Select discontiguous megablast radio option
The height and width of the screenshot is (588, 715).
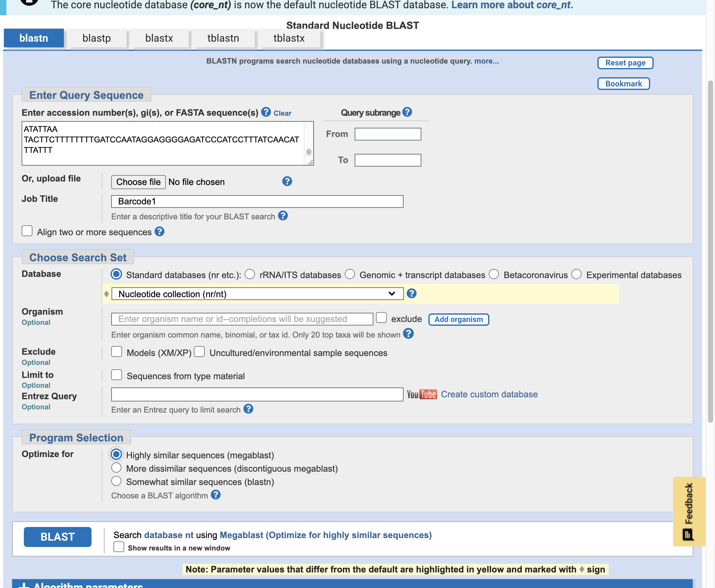coord(117,468)
